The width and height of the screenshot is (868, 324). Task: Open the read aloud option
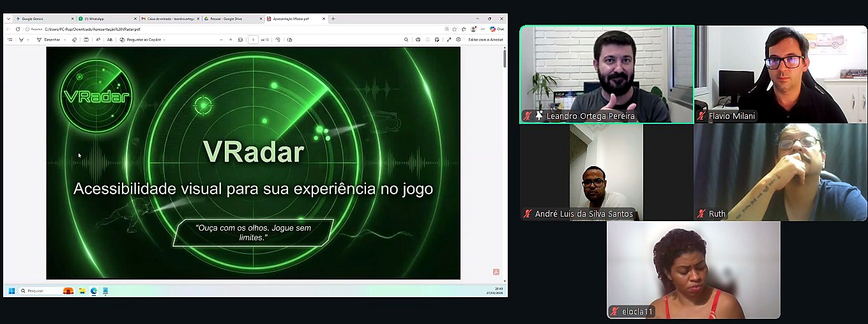[98, 40]
